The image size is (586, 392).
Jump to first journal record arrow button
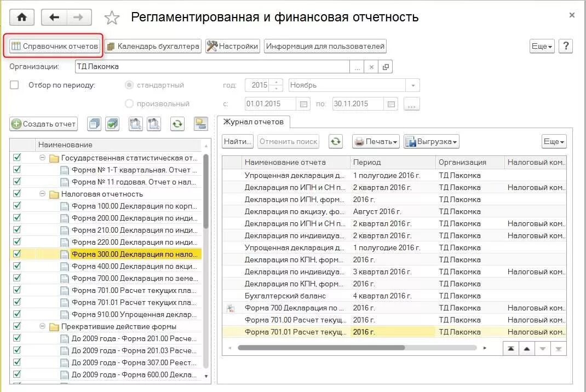coord(511,349)
